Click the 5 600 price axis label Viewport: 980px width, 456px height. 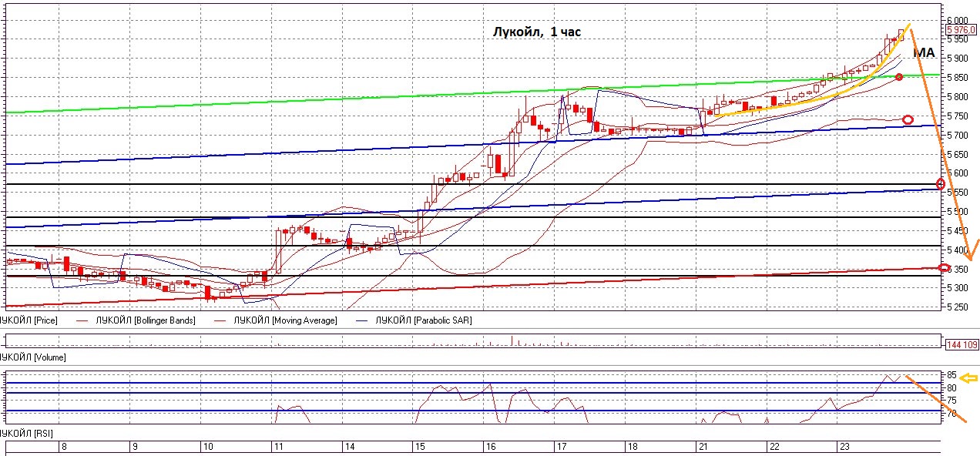958,173
